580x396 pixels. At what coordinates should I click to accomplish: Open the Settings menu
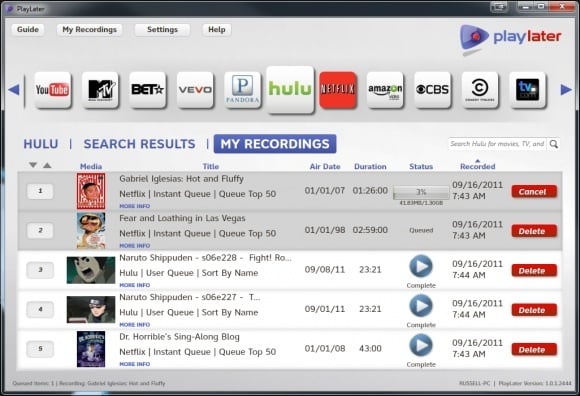coord(162,30)
